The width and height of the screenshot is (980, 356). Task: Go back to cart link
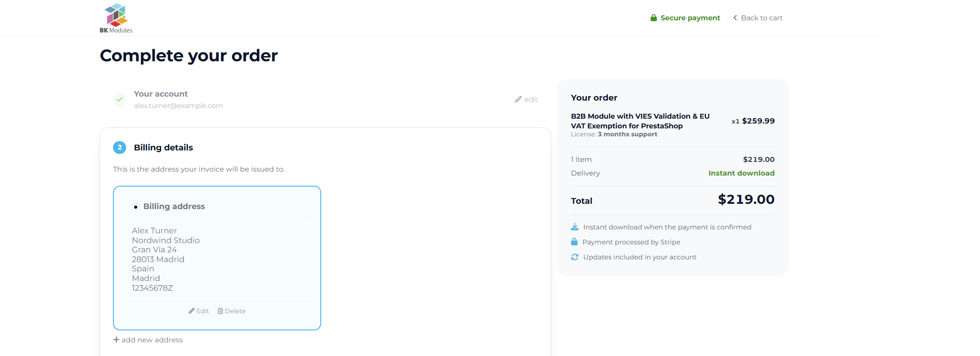point(758,18)
